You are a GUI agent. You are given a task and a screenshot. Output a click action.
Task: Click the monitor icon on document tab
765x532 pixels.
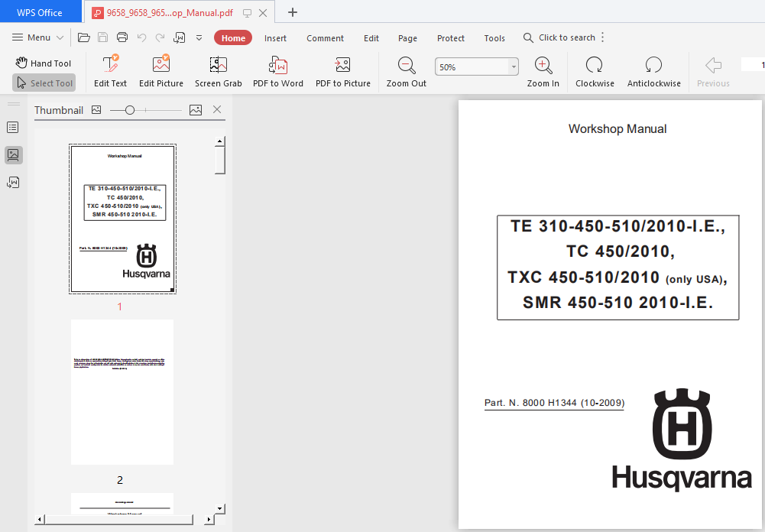pos(248,13)
